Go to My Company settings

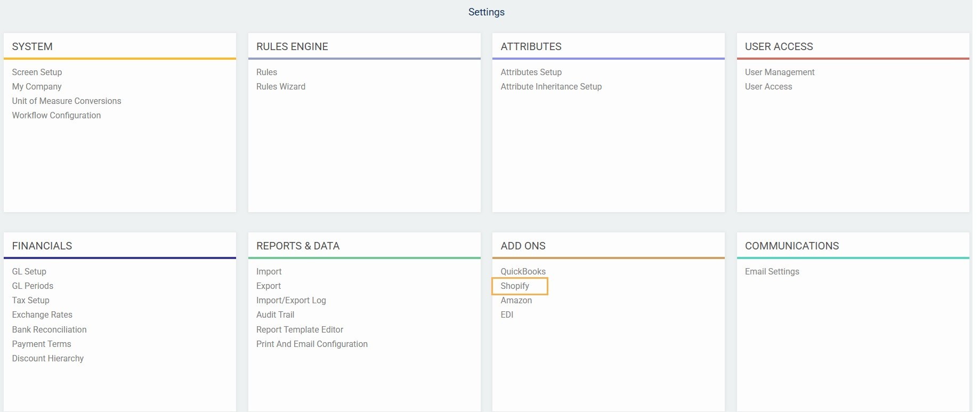coord(37,86)
